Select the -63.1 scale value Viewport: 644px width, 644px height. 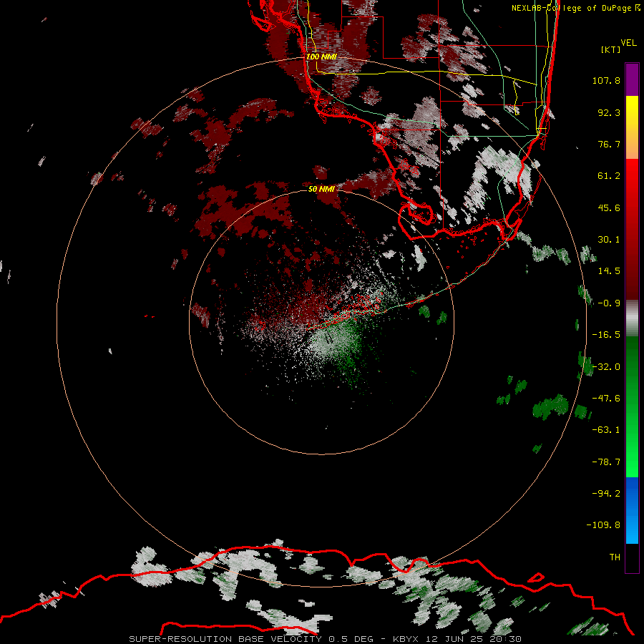click(606, 430)
